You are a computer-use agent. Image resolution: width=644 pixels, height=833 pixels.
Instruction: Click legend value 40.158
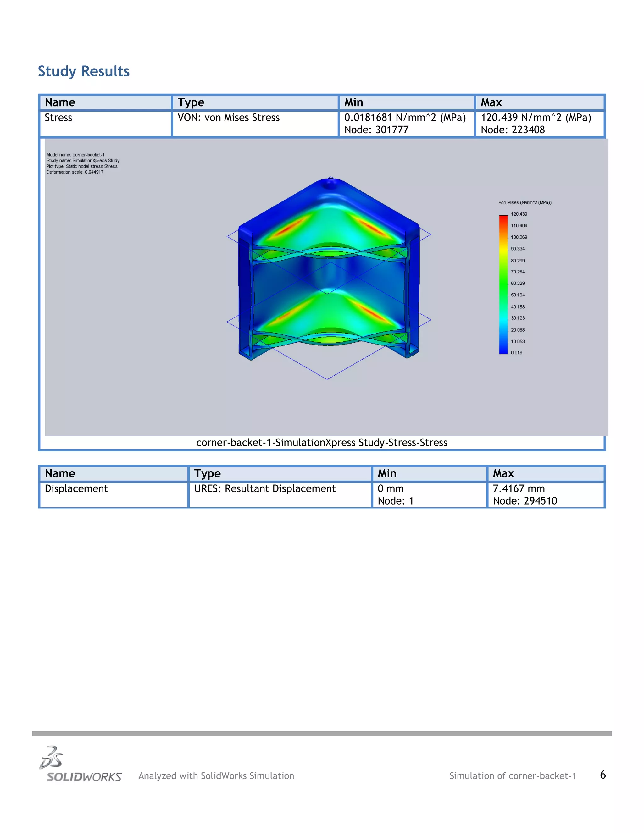(x=518, y=307)
